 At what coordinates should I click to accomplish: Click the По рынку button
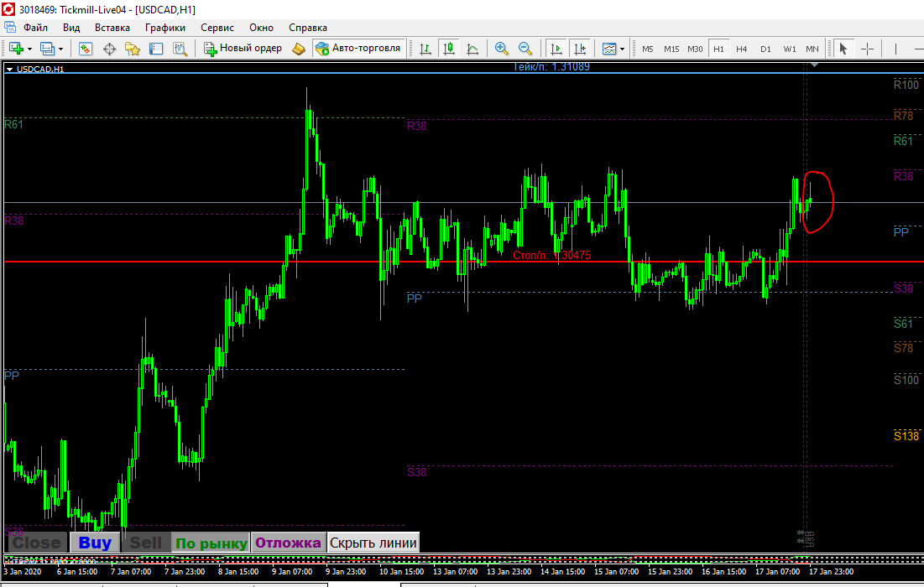pos(211,543)
